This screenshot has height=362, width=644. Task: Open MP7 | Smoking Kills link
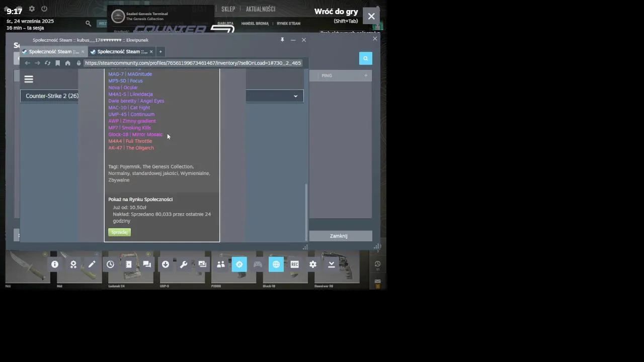tap(129, 128)
